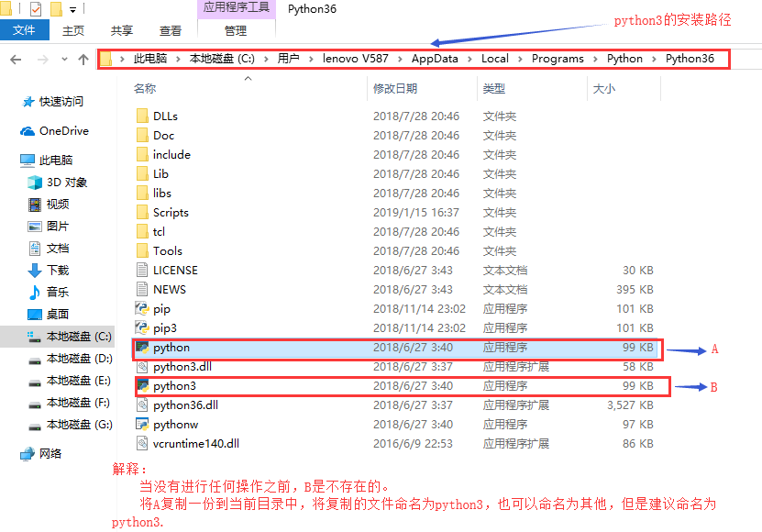This screenshot has height=532, width=762.
Task: Open 下载 folder in navigation pane
Action: click(x=48, y=271)
